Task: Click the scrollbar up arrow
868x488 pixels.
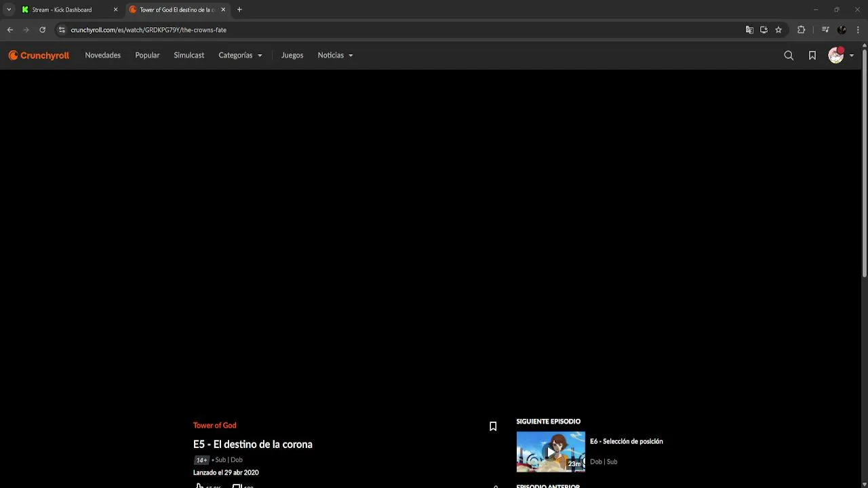Action: click(865, 45)
